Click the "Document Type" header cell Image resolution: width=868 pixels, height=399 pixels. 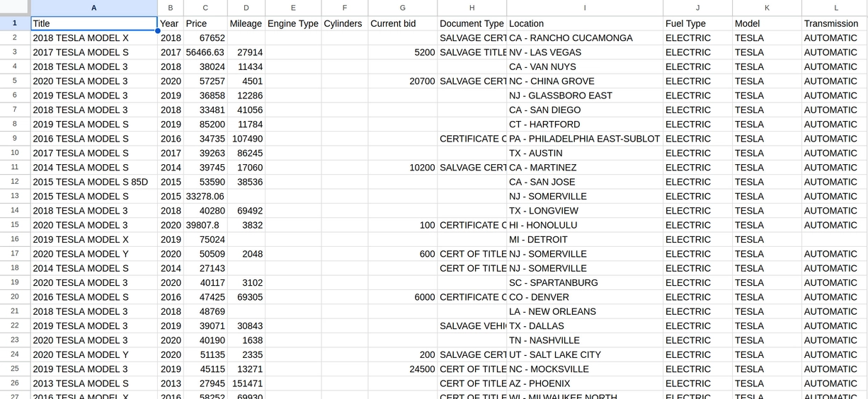472,23
